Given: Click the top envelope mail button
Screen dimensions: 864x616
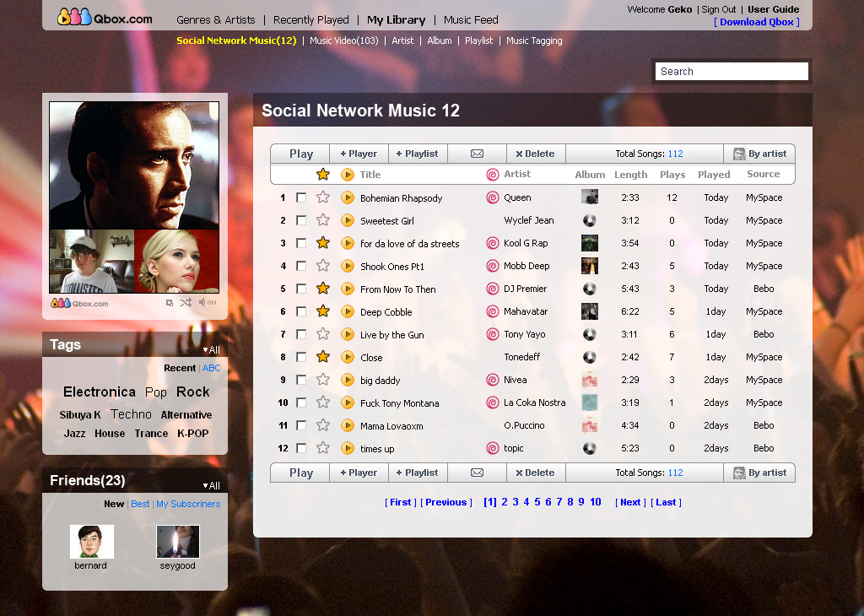Looking at the screenshot, I should (478, 154).
